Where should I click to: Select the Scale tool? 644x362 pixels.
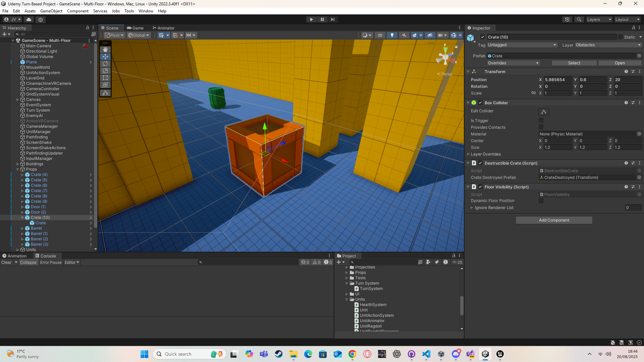105,71
